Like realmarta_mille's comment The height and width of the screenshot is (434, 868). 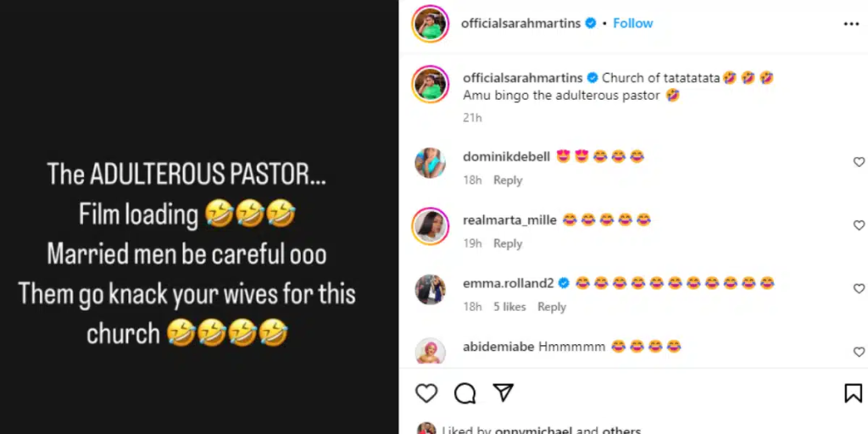(859, 225)
